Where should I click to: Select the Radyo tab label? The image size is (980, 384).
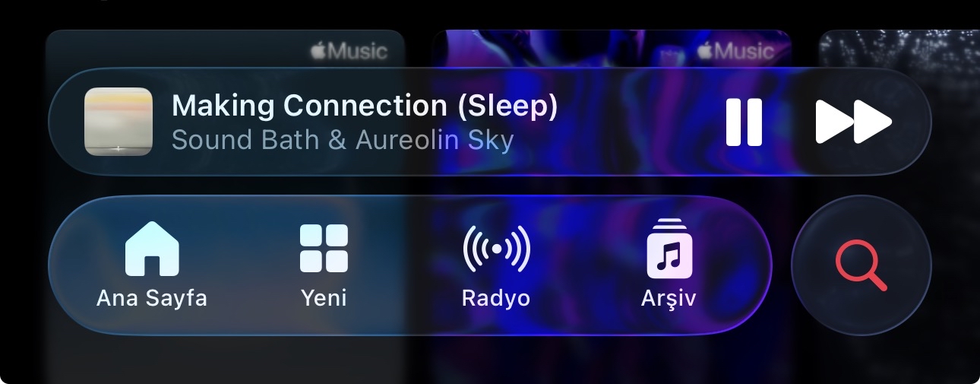[x=496, y=298]
